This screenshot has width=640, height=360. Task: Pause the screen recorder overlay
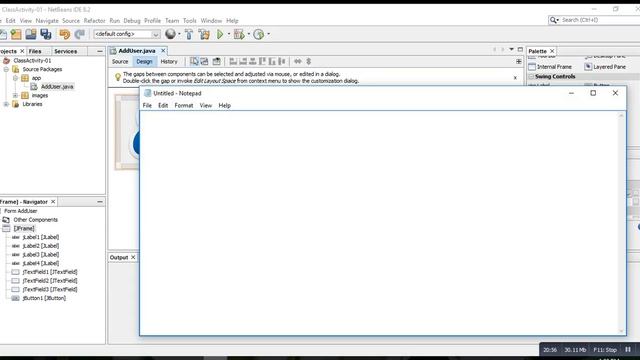(628, 350)
